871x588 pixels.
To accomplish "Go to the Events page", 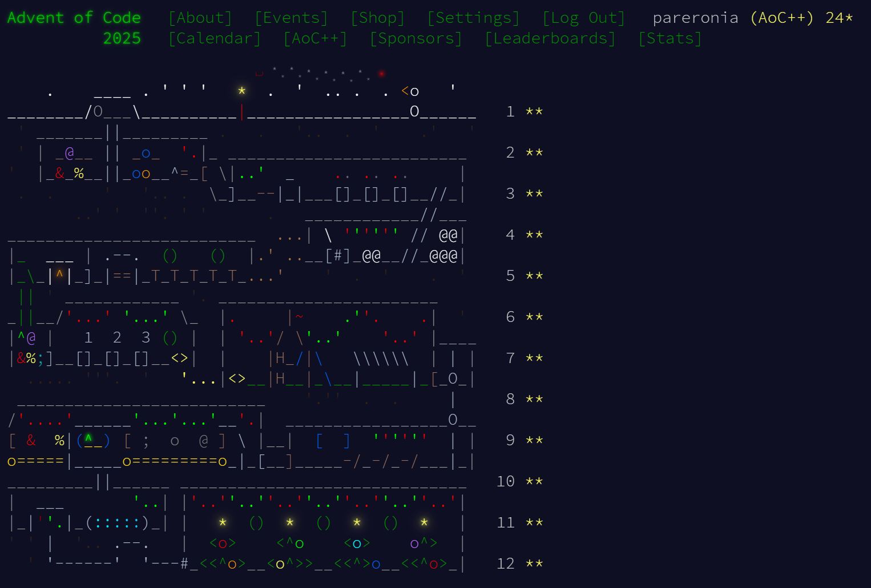I will [x=291, y=18].
